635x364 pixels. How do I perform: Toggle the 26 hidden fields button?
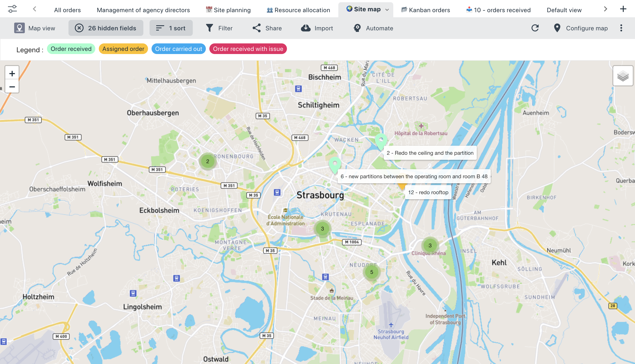click(x=106, y=28)
